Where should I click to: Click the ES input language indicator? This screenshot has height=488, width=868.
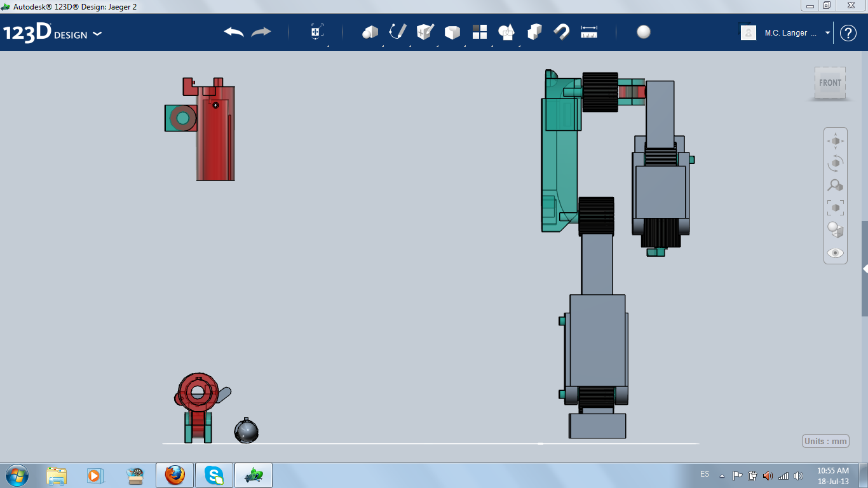[x=705, y=474]
